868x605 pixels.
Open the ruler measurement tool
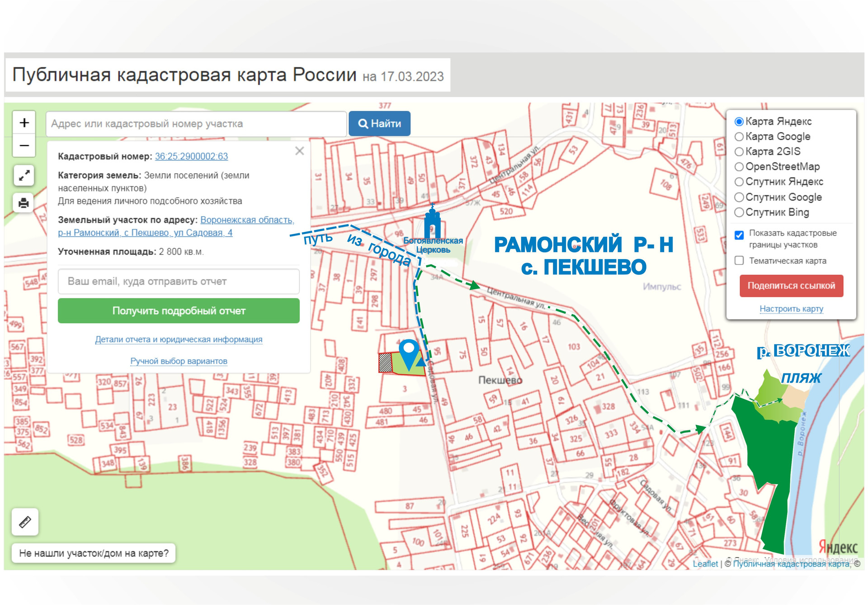(x=25, y=522)
